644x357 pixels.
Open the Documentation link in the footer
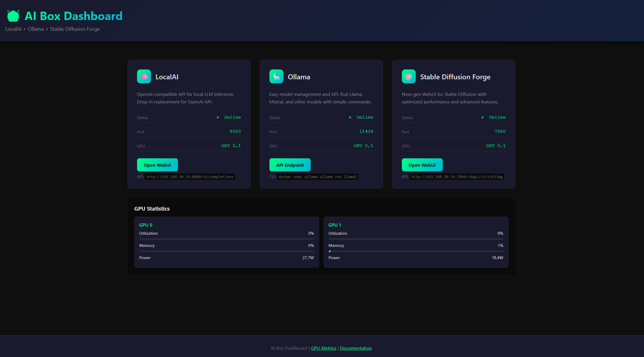(x=356, y=348)
